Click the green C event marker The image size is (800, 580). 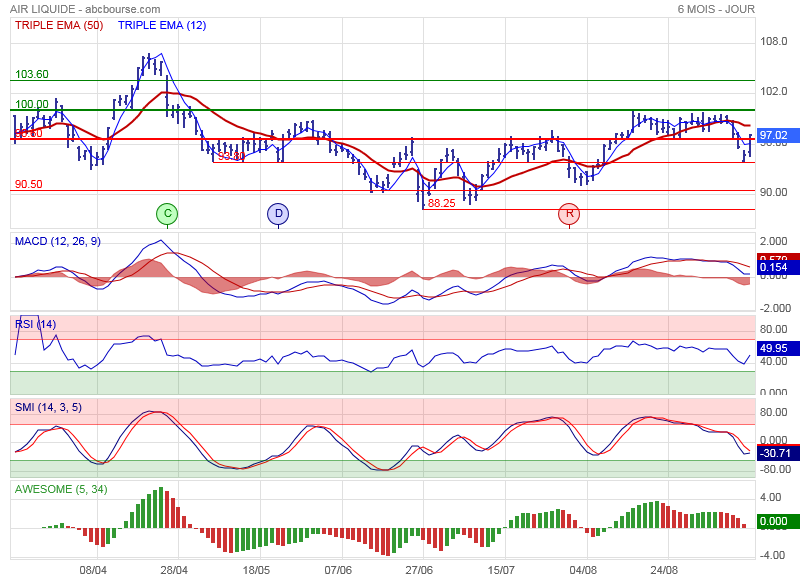point(167,214)
